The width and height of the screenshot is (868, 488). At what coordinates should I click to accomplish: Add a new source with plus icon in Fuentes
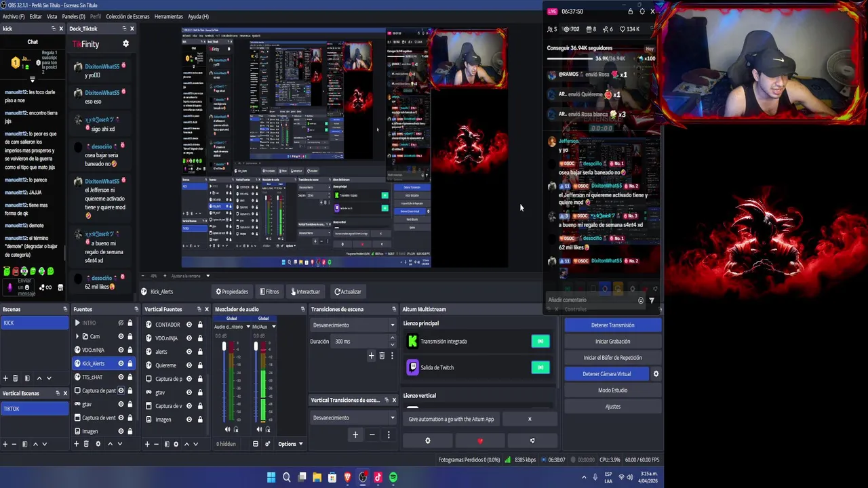point(76,444)
